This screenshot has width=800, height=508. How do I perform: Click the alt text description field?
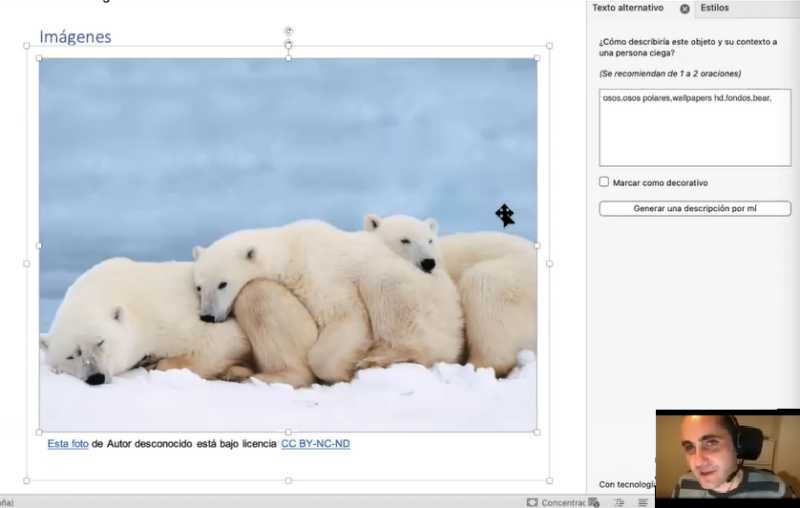[694, 127]
